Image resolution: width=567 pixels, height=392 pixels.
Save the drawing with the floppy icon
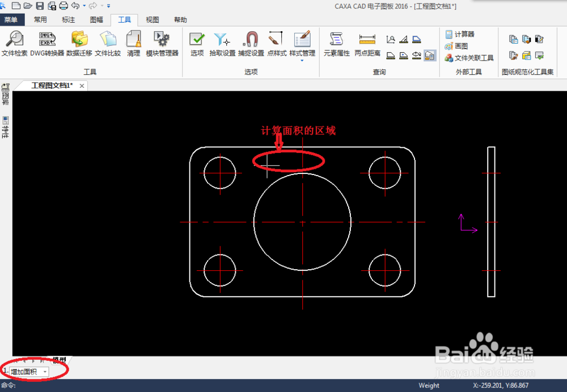(40, 6)
